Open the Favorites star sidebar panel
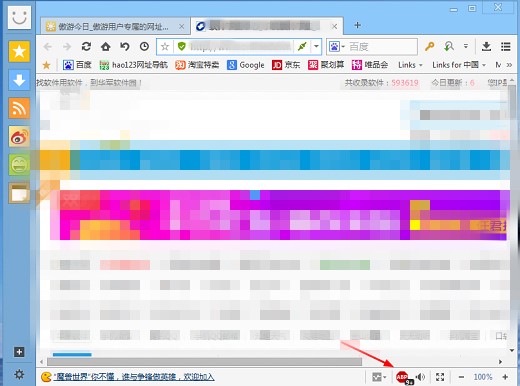 click(x=19, y=51)
